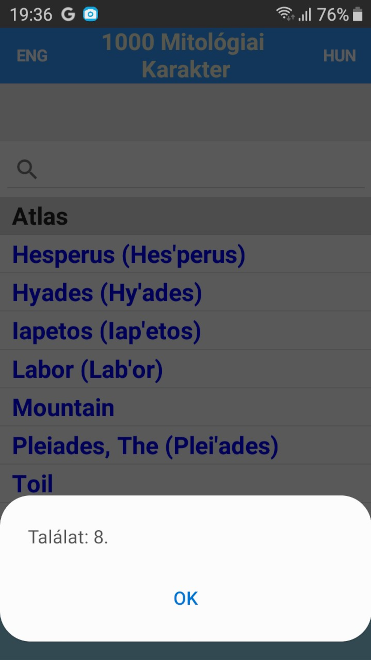
Task: Open the Hyades (Hy'ades) entry
Action: 185,293
